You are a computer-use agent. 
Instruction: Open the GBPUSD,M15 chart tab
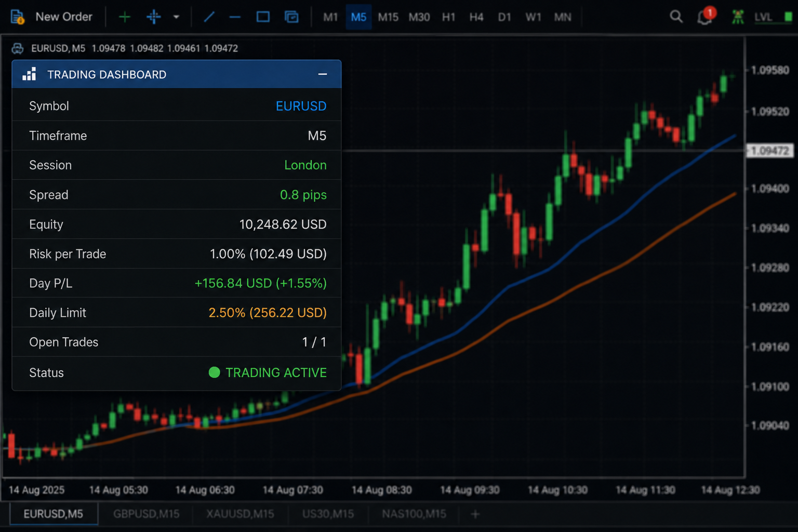tap(147, 514)
